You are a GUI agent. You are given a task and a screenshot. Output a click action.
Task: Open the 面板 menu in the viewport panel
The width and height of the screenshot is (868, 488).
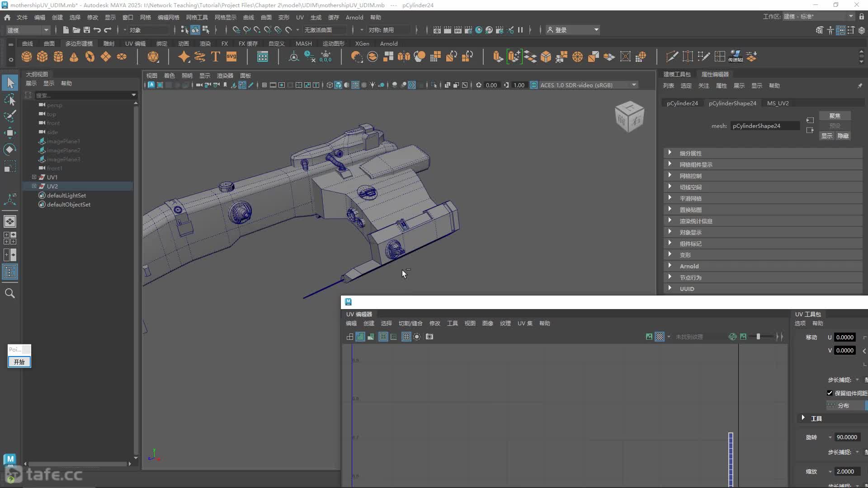tap(245, 75)
